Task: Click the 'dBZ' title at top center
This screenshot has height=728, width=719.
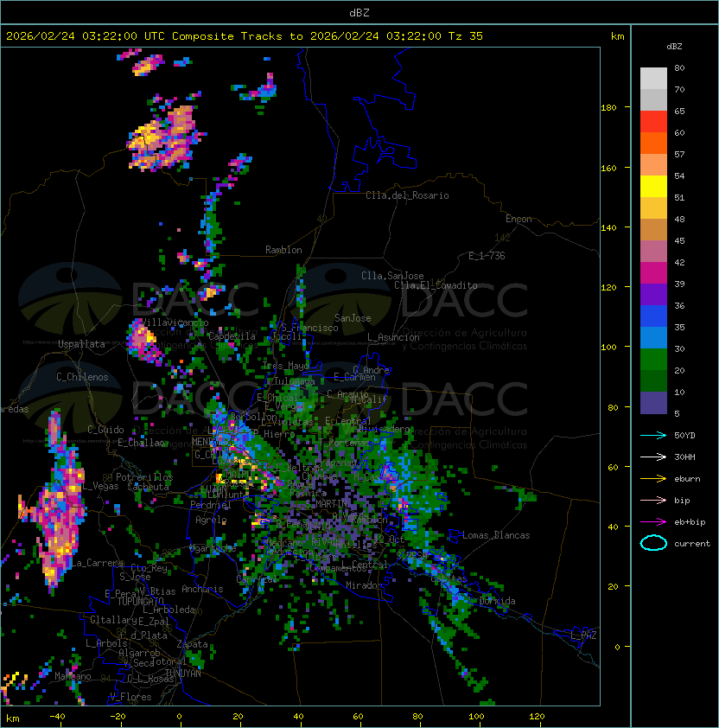Action: point(359,12)
